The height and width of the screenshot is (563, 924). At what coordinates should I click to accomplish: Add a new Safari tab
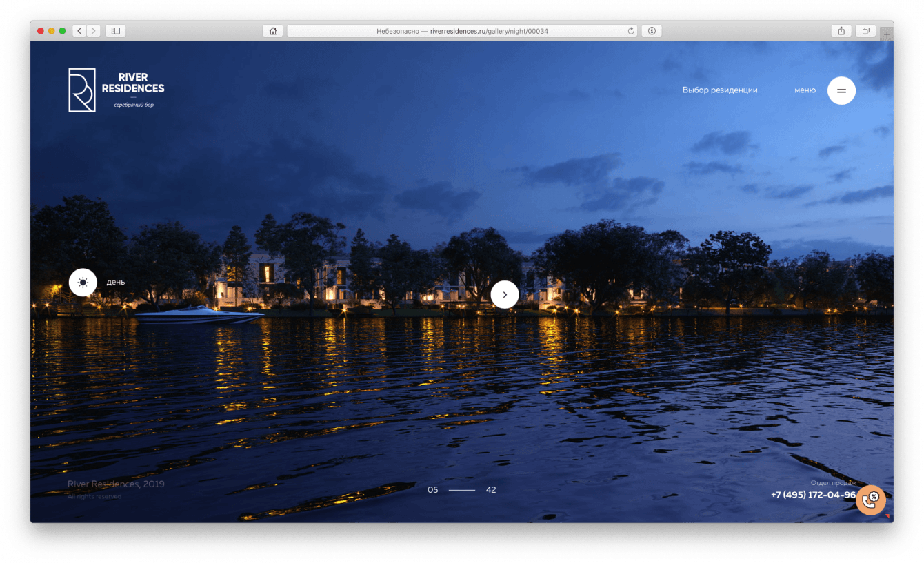[x=887, y=34]
